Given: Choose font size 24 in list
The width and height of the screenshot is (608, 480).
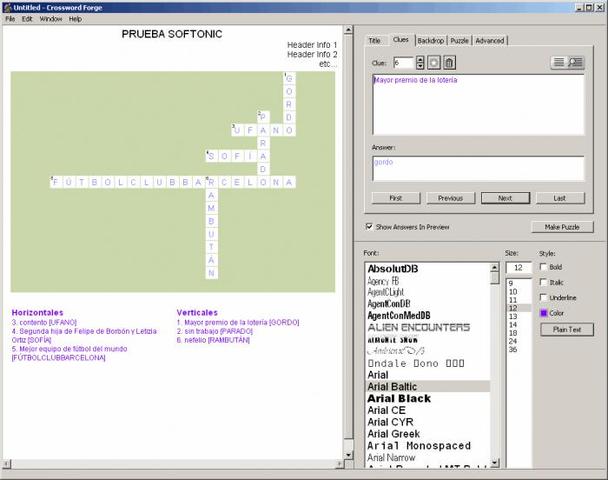Looking at the screenshot, I should click(x=513, y=341).
